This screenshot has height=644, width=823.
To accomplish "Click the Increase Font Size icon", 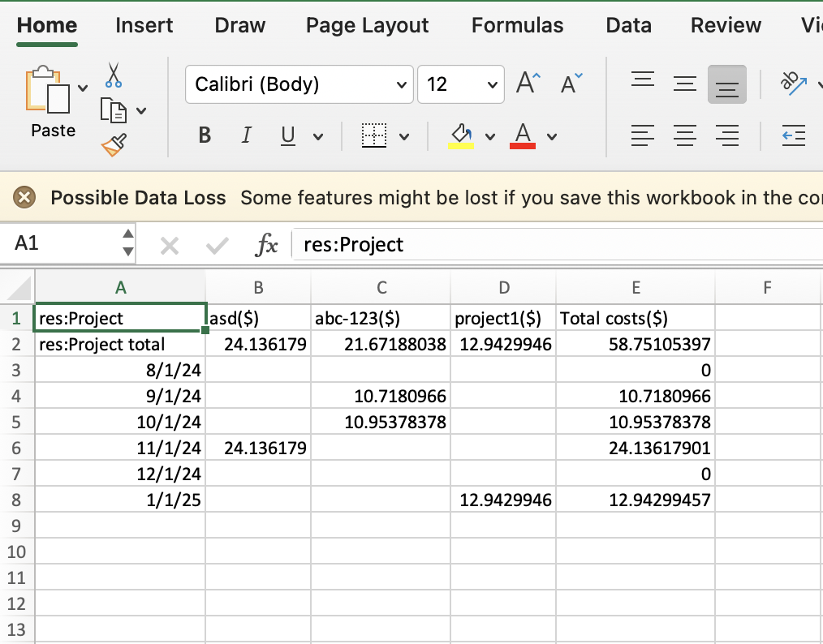I will pyautogui.click(x=528, y=81).
